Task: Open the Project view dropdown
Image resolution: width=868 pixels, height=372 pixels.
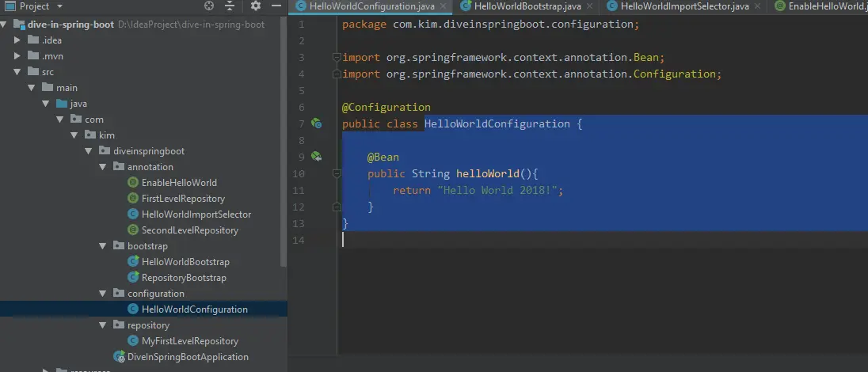Action: click(x=59, y=6)
